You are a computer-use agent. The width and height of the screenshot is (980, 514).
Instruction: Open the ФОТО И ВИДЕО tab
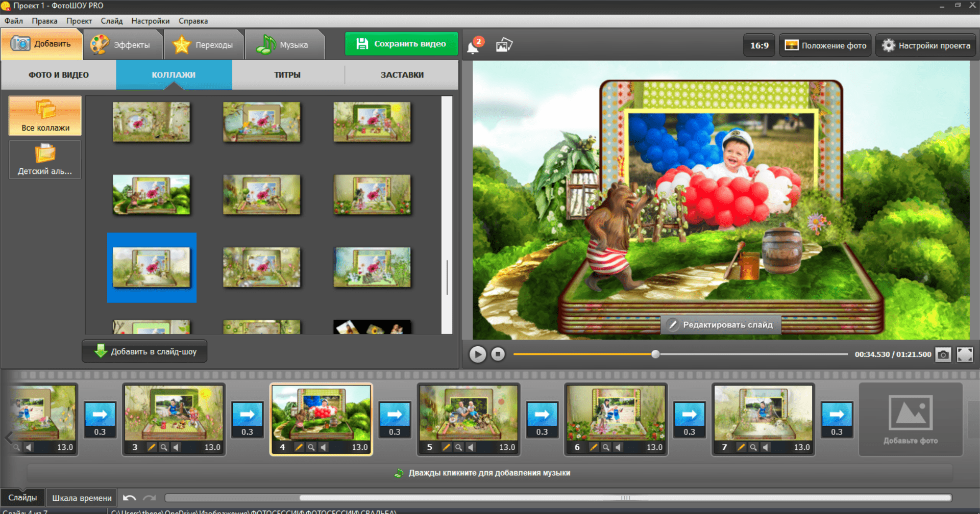point(59,75)
